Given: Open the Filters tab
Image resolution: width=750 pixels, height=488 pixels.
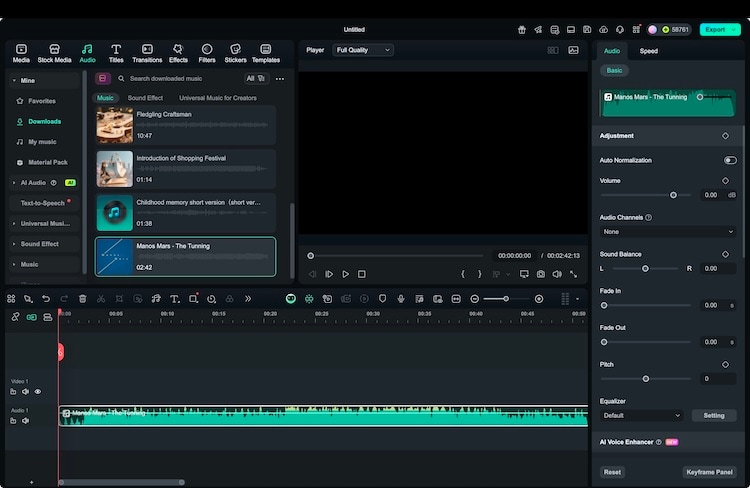Looking at the screenshot, I should tap(207, 53).
